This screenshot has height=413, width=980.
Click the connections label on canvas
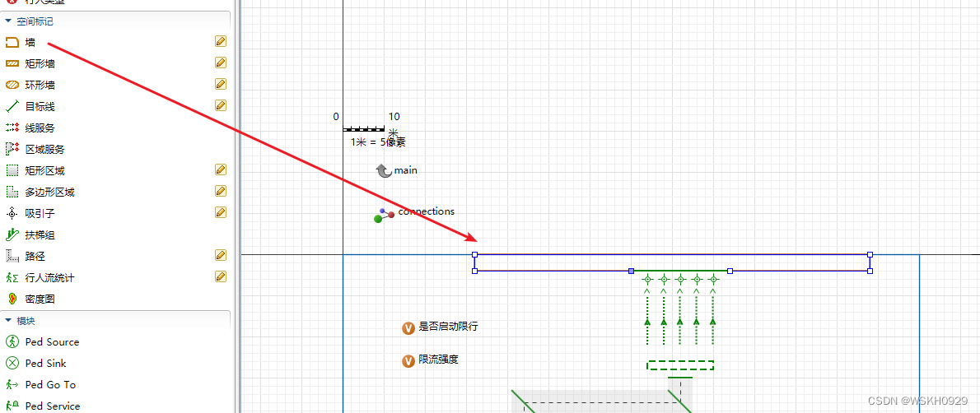pyautogui.click(x=427, y=211)
